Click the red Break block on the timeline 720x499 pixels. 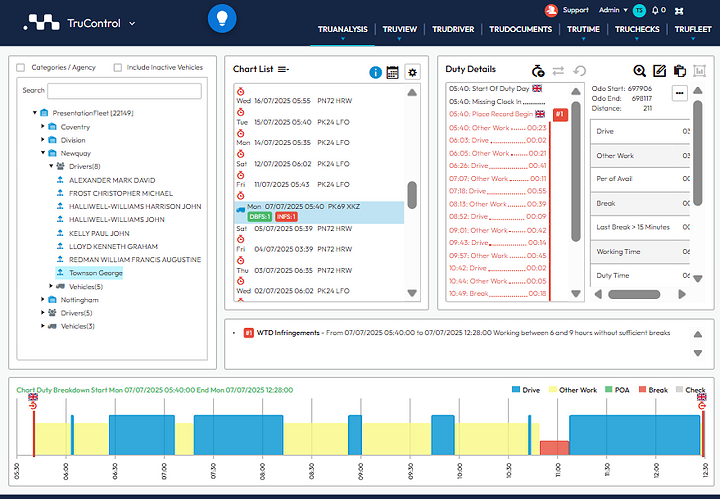click(x=554, y=448)
